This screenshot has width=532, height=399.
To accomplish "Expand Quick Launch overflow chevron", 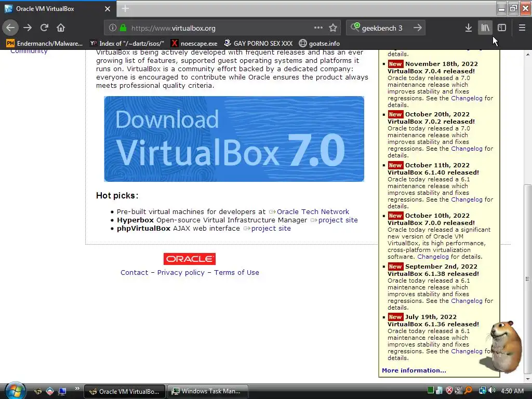I will (x=77, y=389).
